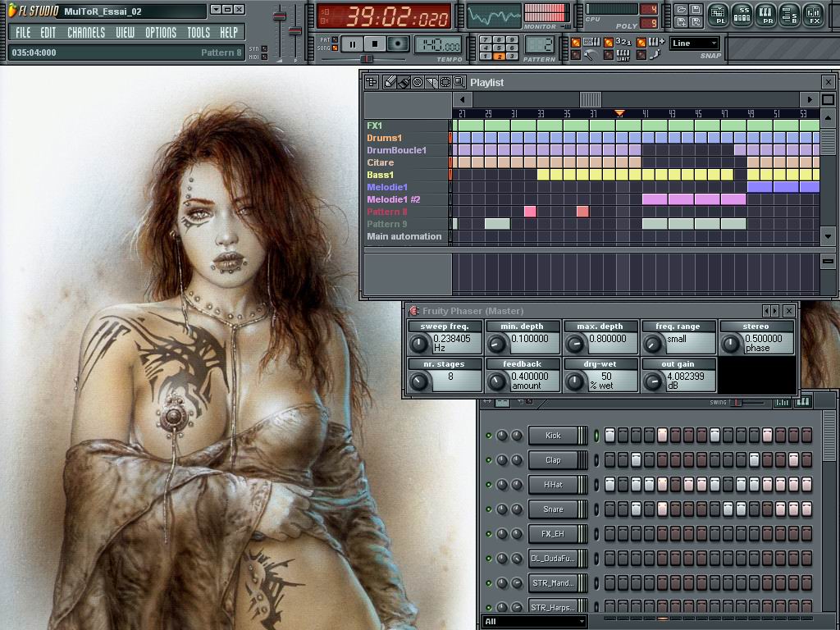
Task: Open the Playlist window with PL button
Action: point(718,15)
